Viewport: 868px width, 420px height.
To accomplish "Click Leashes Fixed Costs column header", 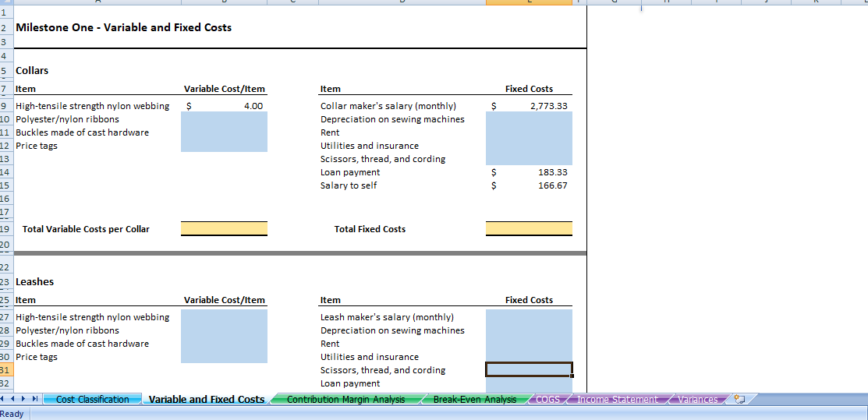I will pos(530,300).
